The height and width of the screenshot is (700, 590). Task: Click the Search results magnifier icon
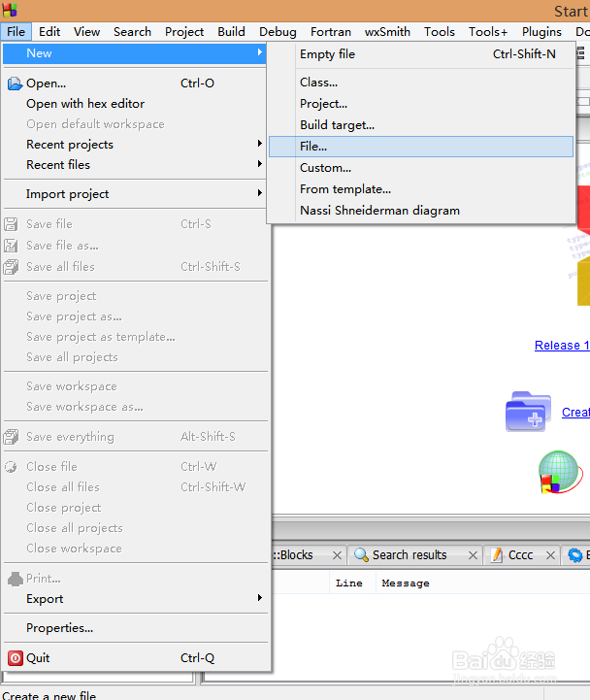coord(361,555)
